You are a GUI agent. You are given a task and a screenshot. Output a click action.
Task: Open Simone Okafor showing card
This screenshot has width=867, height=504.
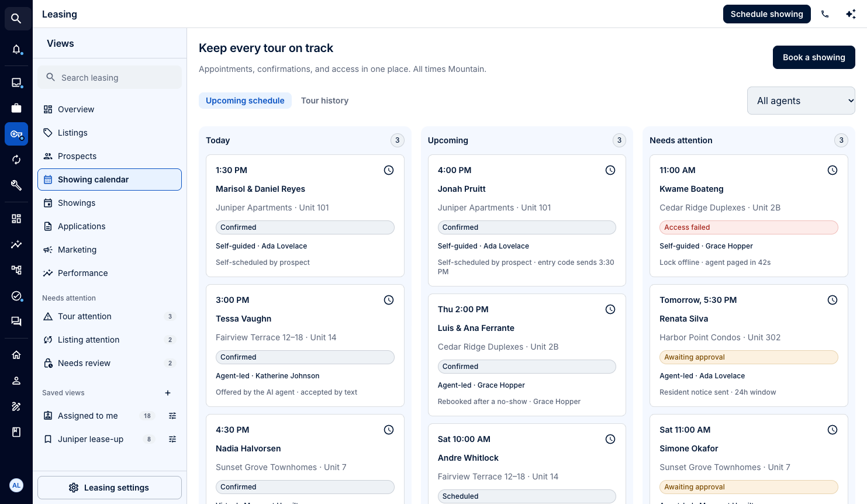pos(748,459)
